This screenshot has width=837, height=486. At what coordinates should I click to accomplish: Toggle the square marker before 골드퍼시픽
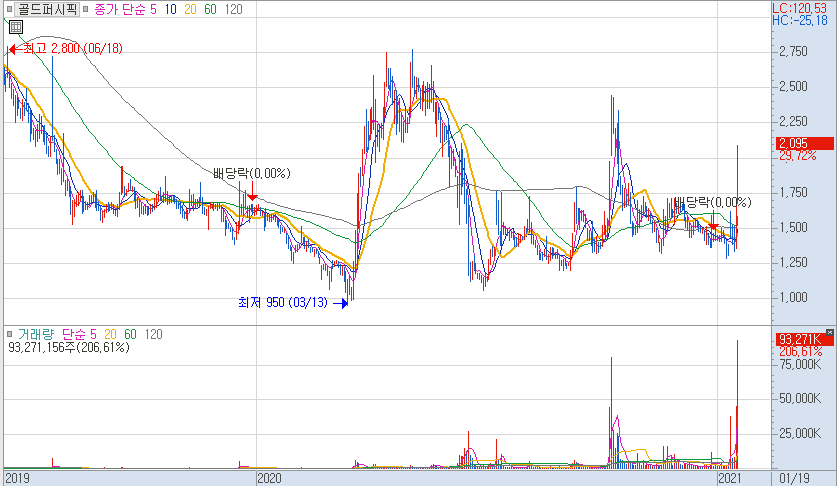(9, 9)
